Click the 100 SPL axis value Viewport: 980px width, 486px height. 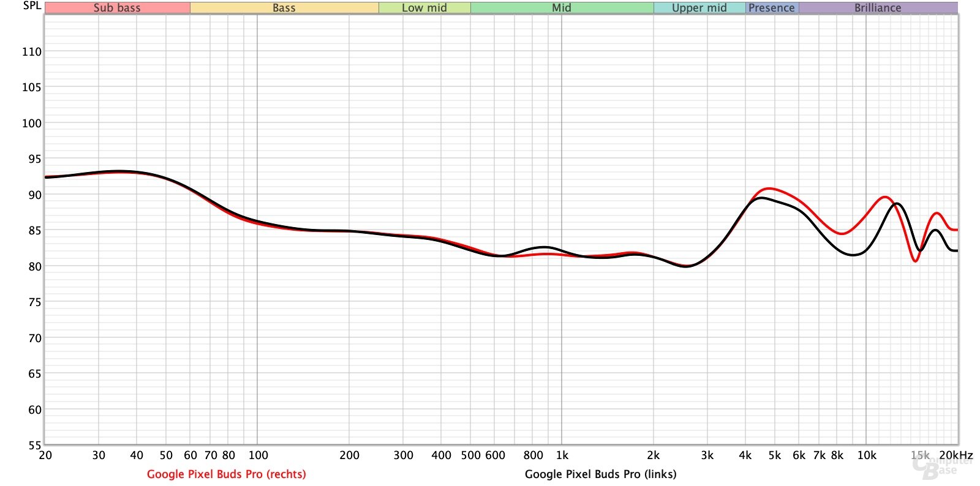(x=32, y=124)
